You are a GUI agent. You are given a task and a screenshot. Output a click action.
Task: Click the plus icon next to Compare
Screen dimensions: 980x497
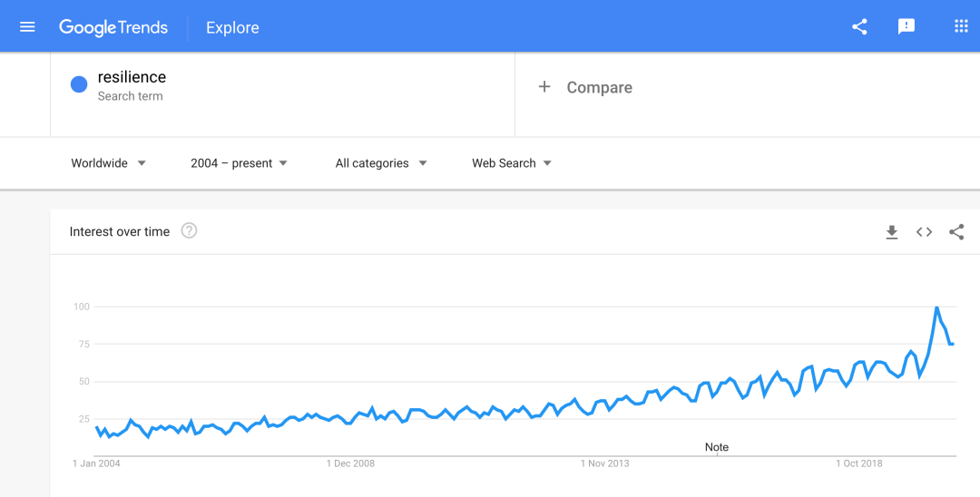(x=544, y=87)
